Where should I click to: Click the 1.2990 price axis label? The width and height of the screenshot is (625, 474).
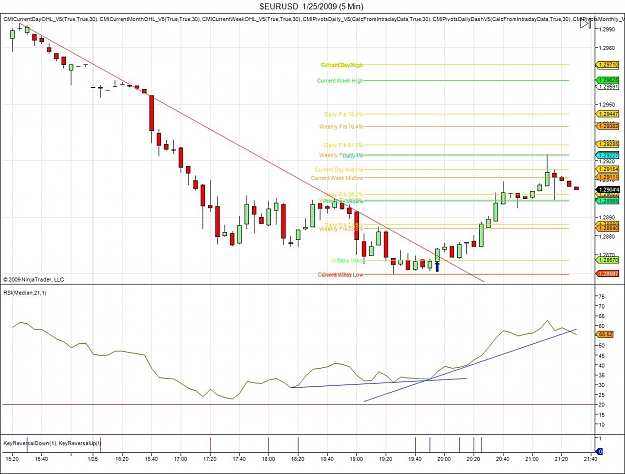pos(606,29)
